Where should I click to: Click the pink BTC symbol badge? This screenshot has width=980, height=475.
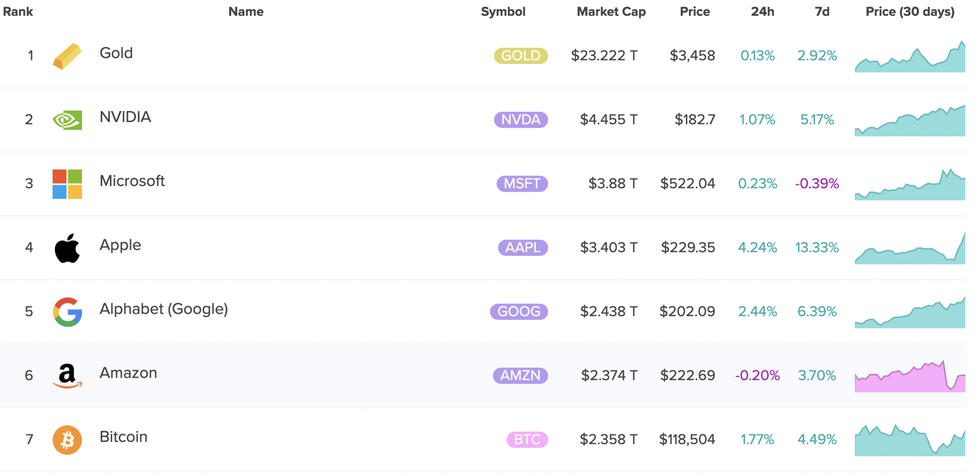pos(526,439)
